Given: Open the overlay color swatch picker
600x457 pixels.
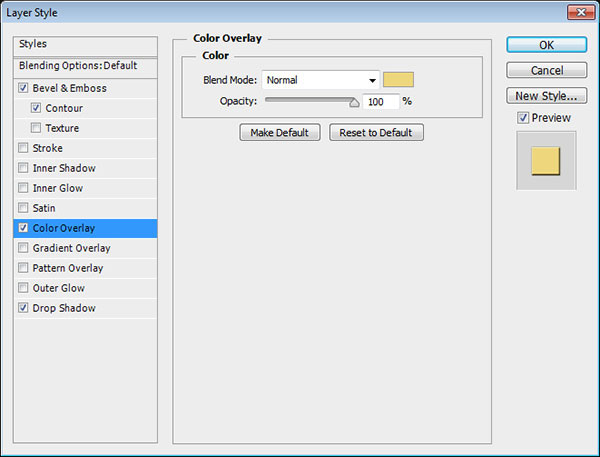Looking at the screenshot, I should [398, 80].
